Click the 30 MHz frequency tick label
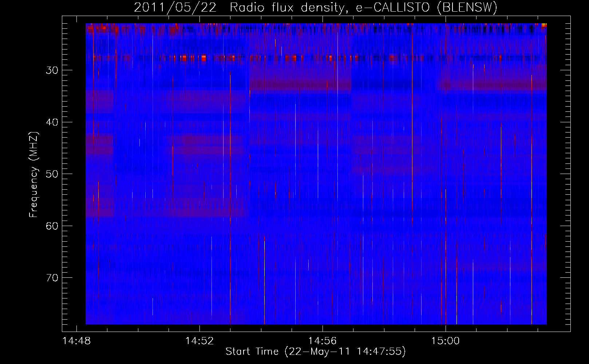 coord(52,70)
